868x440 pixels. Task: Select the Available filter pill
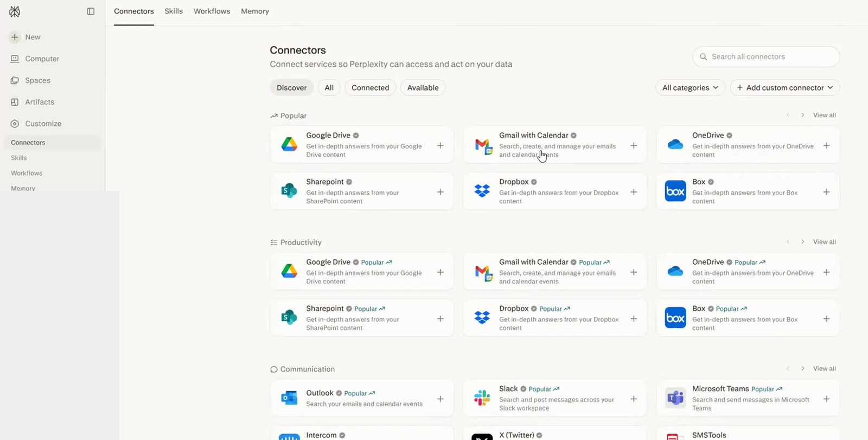[x=423, y=87]
